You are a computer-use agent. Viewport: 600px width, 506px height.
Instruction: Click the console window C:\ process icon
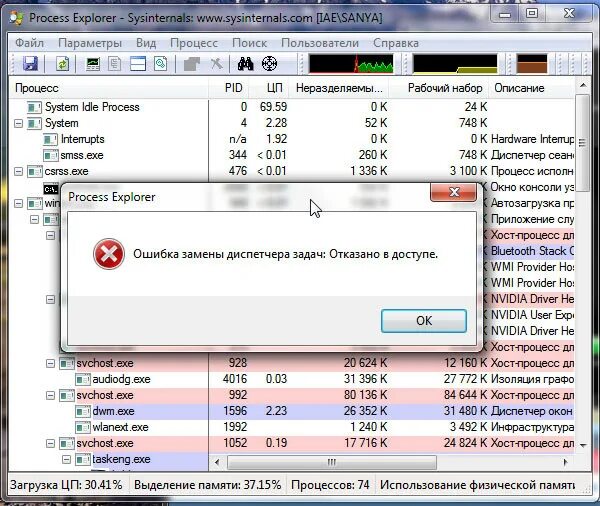click(x=51, y=189)
